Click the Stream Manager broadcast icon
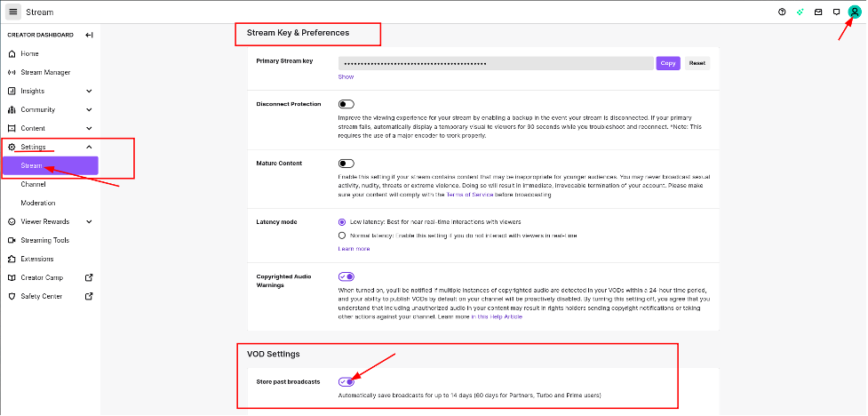Screen dimensions: 868x416 [x=12, y=73]
